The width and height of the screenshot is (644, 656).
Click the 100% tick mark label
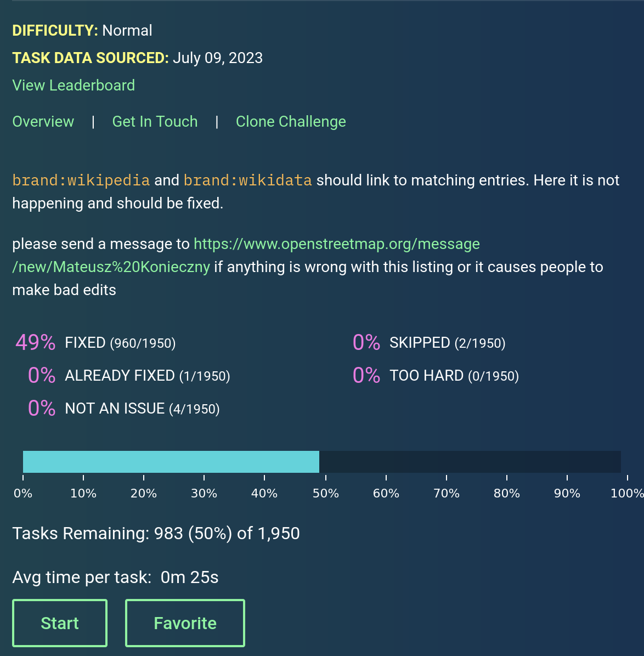coord(626,493)
